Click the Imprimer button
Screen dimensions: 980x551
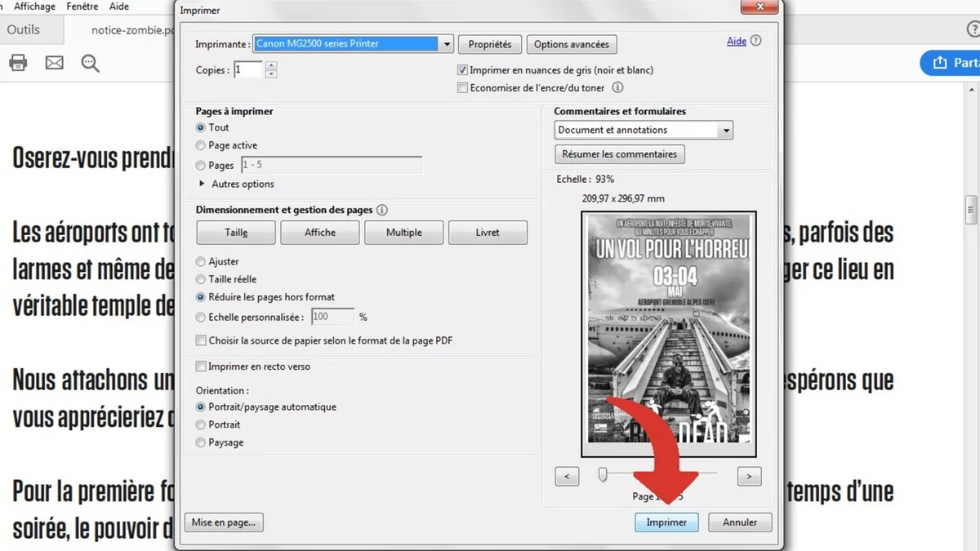[666, 522]
